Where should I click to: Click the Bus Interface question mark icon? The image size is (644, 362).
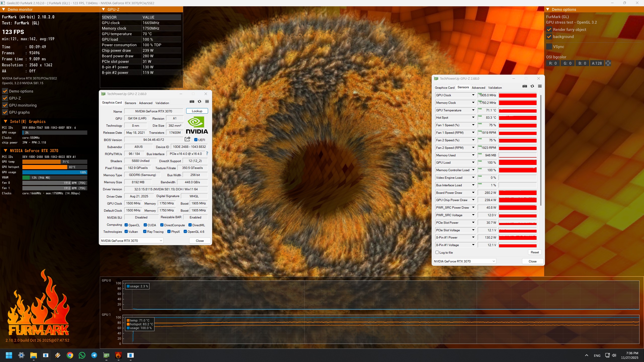(x=207, y=153)
